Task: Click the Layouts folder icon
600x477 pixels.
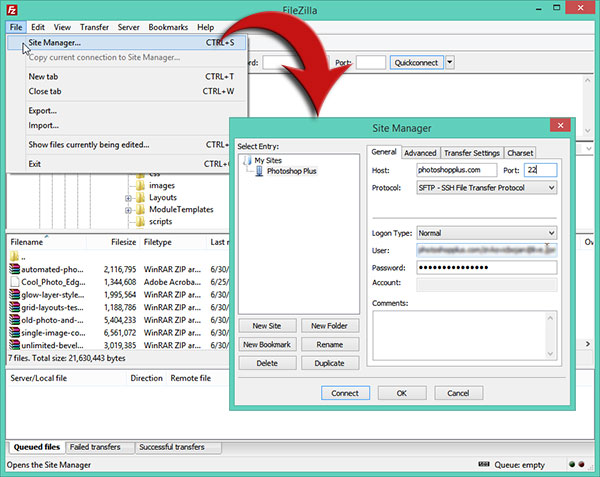Action: tap(140, 197)
